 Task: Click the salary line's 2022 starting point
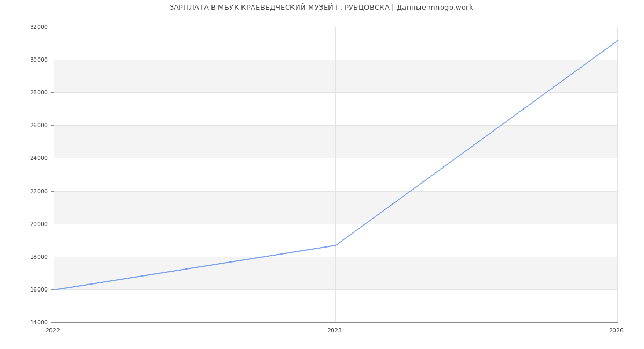pyautogui.click(x=54, y=290)
